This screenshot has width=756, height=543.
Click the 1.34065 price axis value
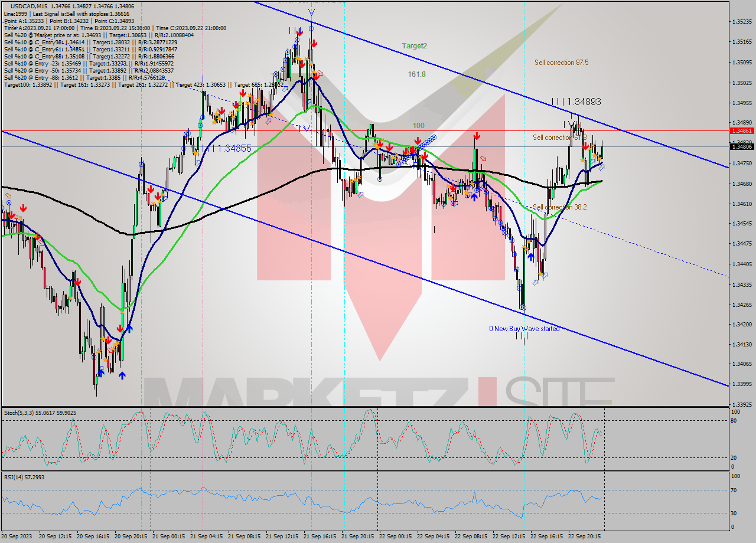742,364
